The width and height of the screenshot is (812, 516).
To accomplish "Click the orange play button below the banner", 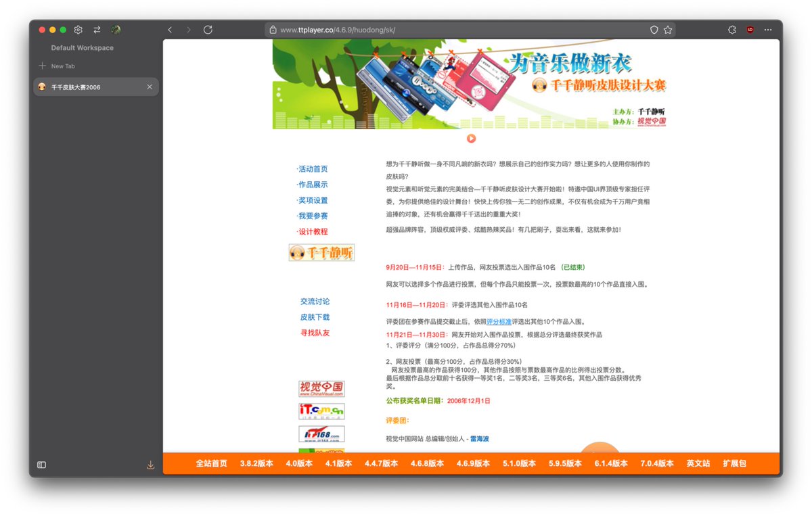I will 471,138.
